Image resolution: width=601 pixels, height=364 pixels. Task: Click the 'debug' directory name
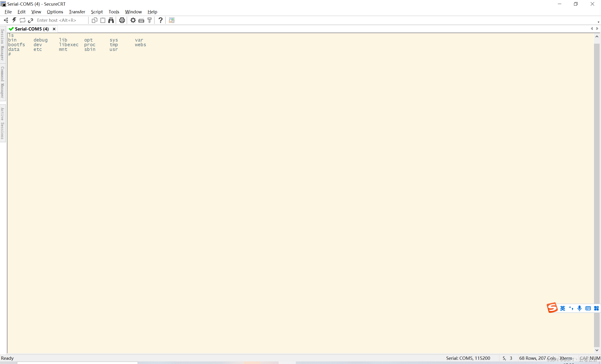tap(40, 40)
